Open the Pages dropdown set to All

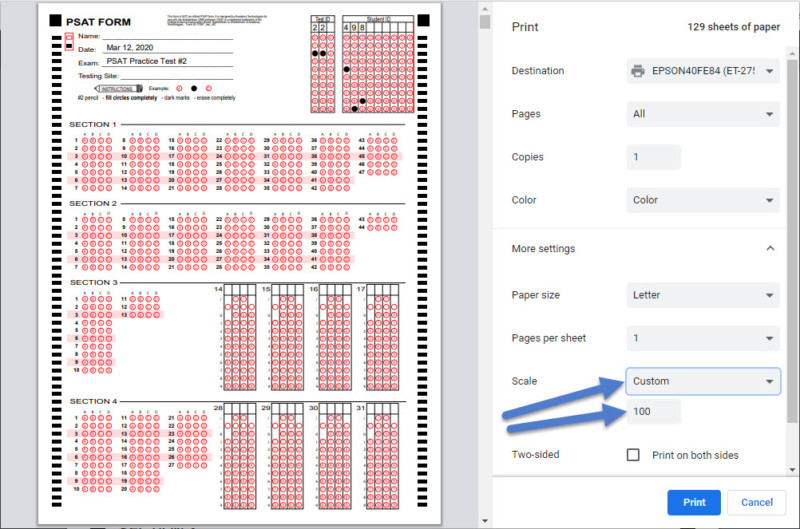(x=703, y=114)
